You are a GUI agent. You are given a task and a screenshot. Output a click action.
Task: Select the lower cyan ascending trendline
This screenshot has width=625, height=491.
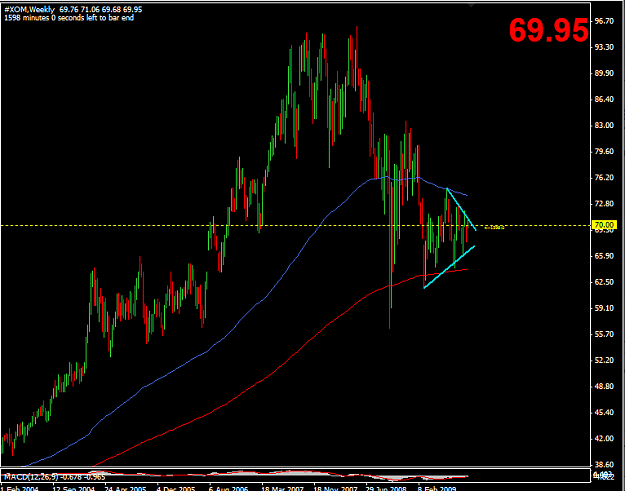pyautogui.click(x=449, y=267)
